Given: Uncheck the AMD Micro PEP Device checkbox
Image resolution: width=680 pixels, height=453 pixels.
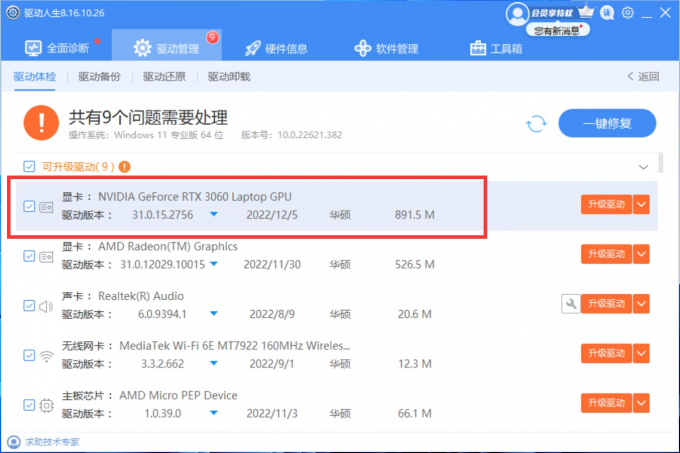Looking at the screenshot, I should 29,405.
